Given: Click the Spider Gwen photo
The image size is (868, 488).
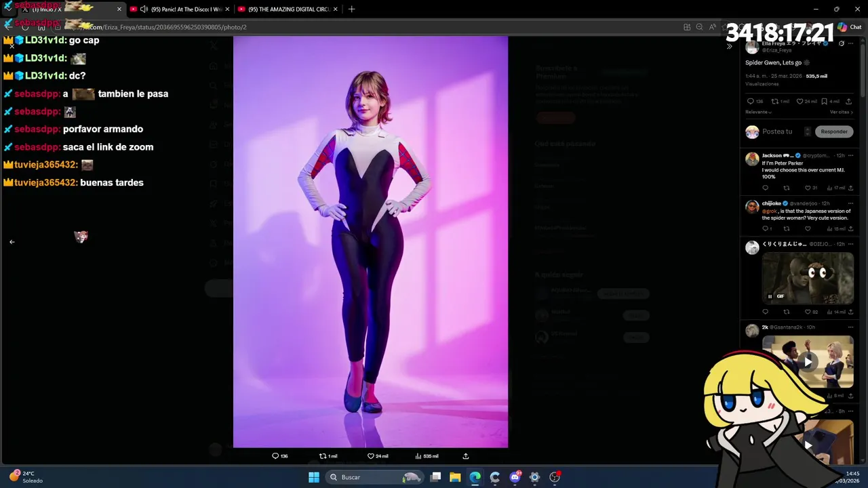Looking at the screenshot, I should 370,242.
